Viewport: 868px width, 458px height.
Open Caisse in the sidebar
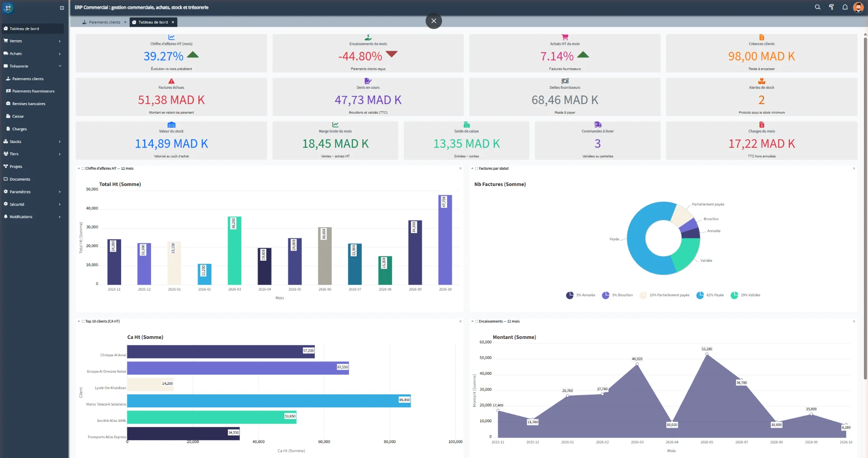point(33,116)
